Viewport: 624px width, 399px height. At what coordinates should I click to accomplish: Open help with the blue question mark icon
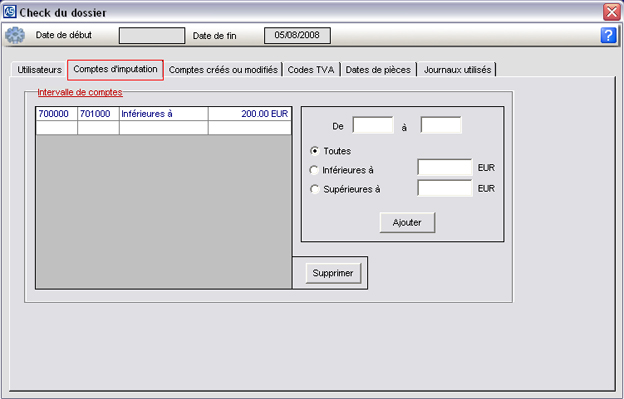(608, 35)
